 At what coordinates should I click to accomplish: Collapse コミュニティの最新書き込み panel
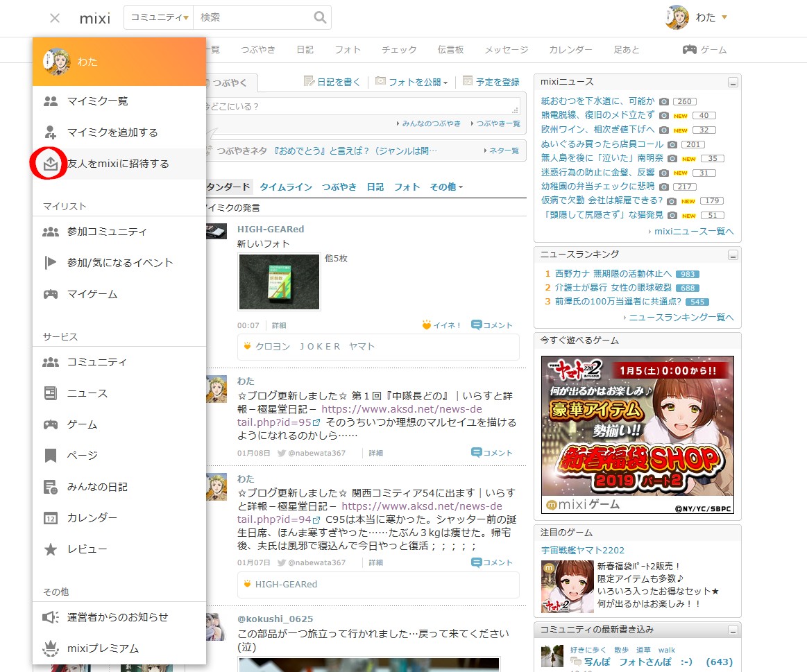click(733, 630)
